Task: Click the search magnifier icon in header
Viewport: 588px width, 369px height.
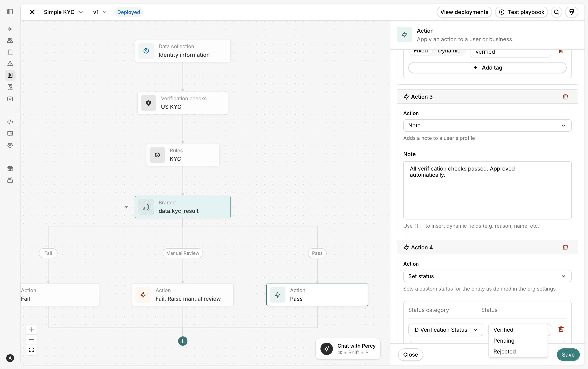Action: pos(556,12)
